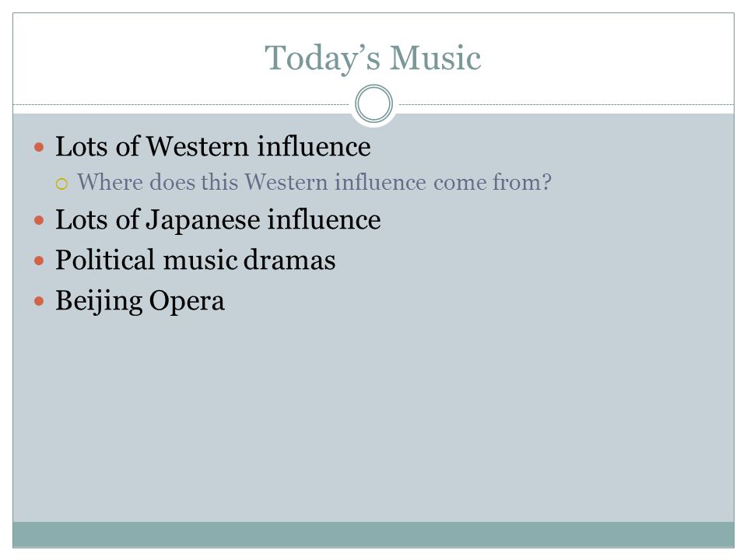
Task: Select the circle ornament below the title
Action: [x=374, y=103]
